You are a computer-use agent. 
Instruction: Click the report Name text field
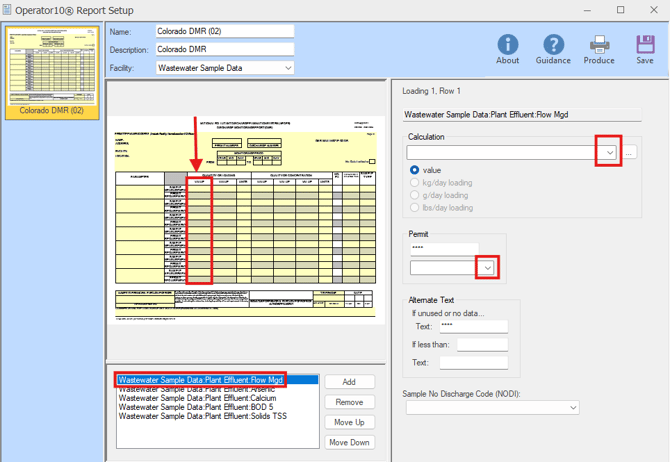[x=224, y=31]
